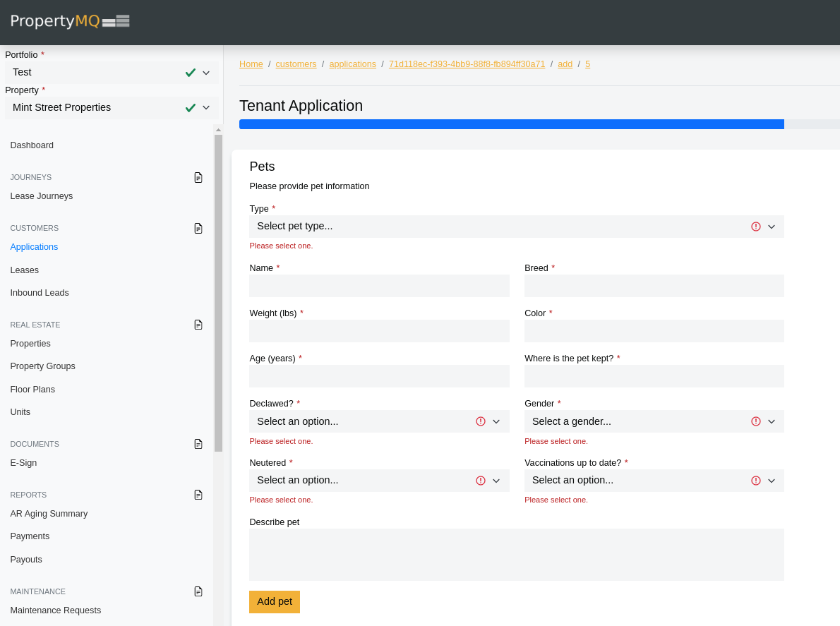Open the Declawed option dropdown
The width and height of the screenshot is (840, 626).
378,421
